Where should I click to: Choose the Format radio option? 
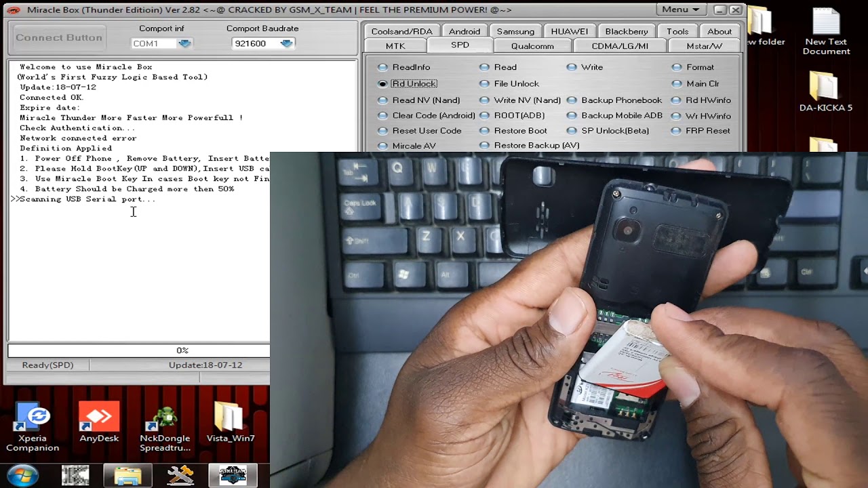click(693, 67)
